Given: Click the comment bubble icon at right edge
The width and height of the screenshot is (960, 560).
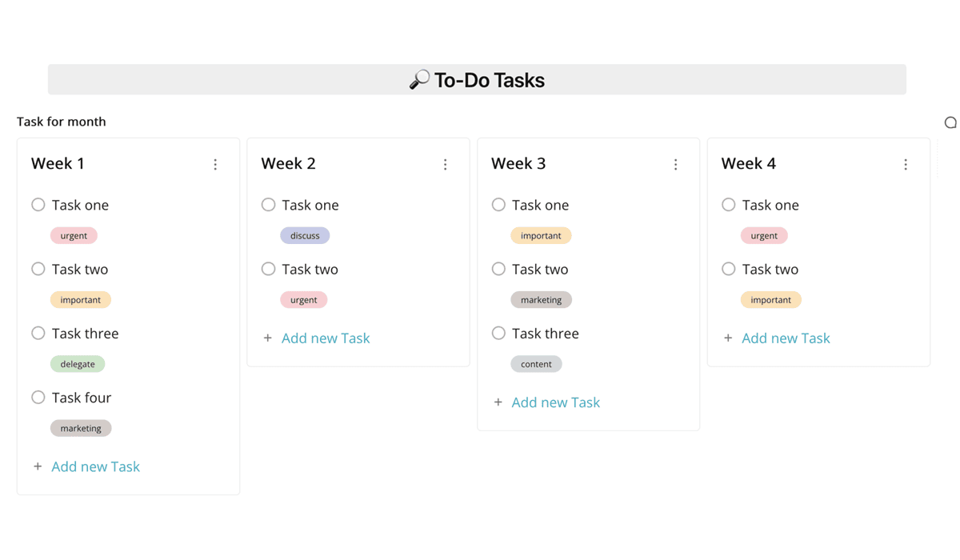Looking at the screenshot, I should [950, 122].
